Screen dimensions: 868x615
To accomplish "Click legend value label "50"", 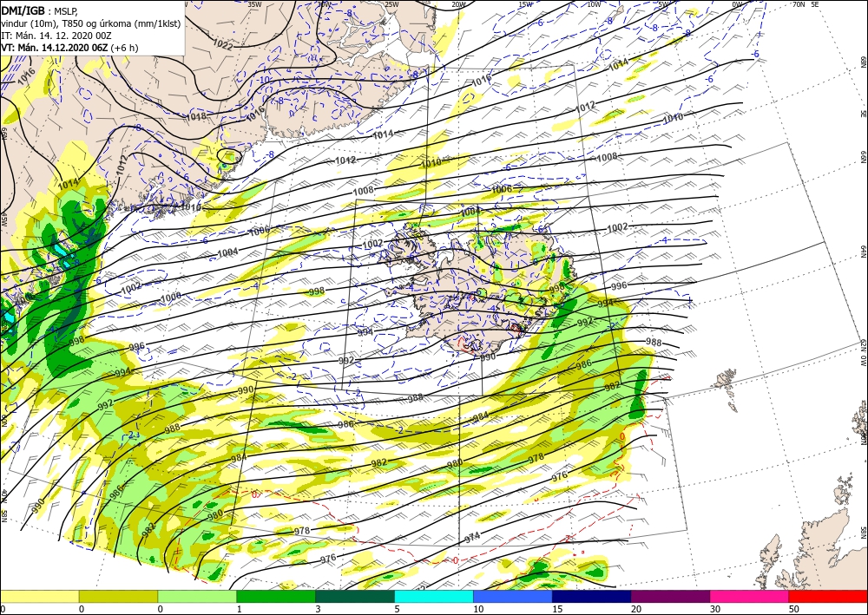I will (792, 609).
